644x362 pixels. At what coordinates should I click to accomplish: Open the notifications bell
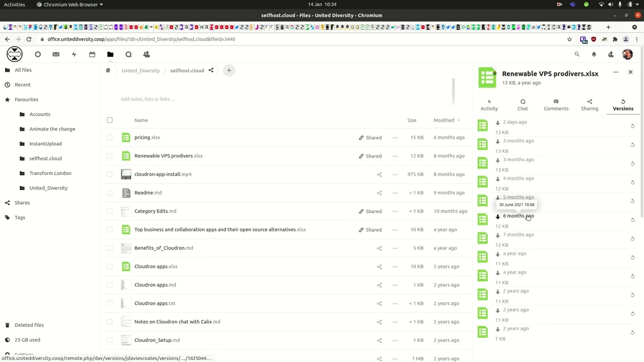coord(594,54)
